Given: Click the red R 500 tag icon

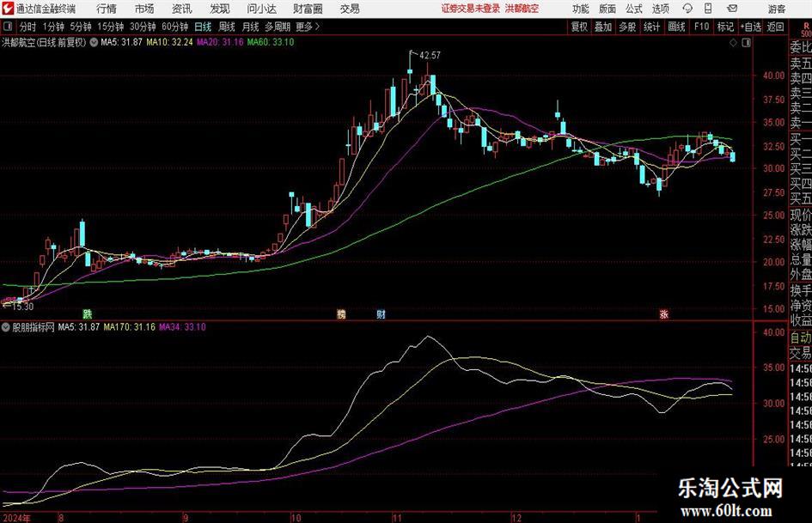Looking at the screenshot, I should coord(806,30).
